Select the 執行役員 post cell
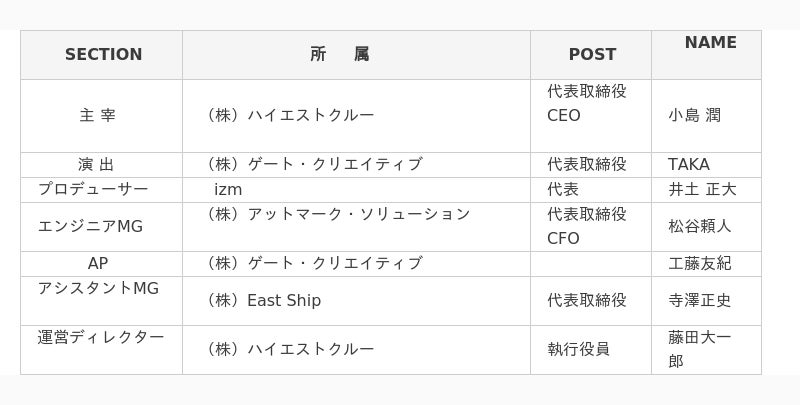Viewport: 800px width, 405px height. (x=578, y=349)
